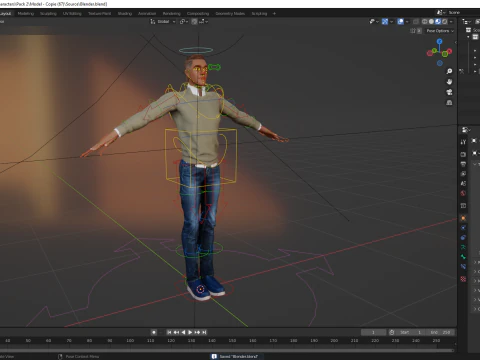Play the animation forward
Screen dimensions: 480x360
(x=190, y=332)
